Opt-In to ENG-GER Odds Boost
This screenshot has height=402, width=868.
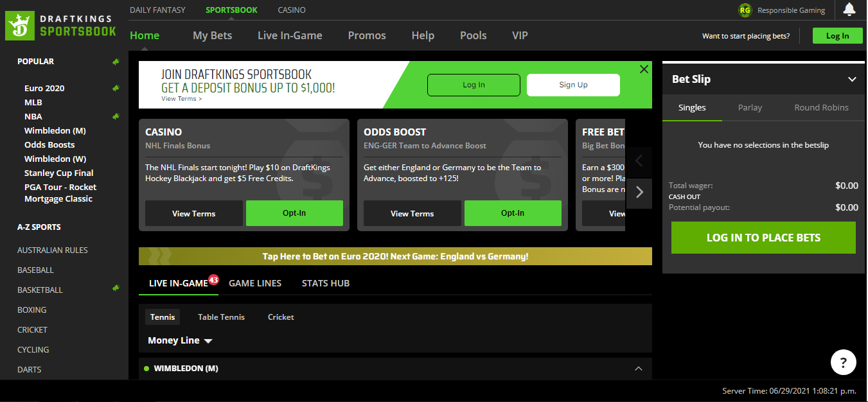(513, 213)
